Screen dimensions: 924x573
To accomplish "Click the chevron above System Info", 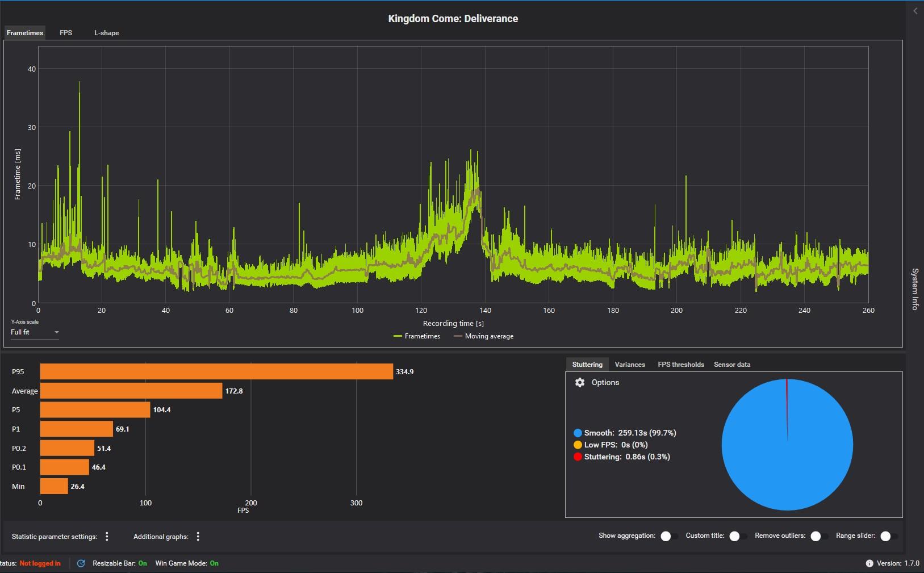I will 915,11.
